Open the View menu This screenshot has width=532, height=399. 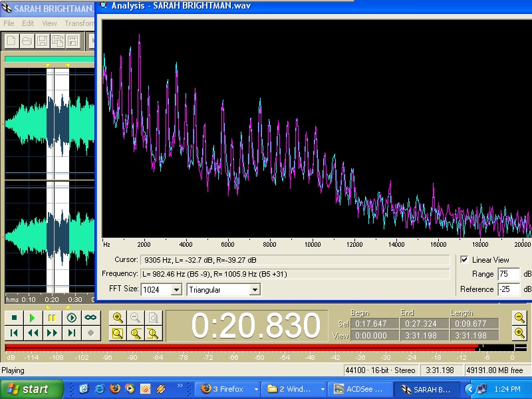50,23
